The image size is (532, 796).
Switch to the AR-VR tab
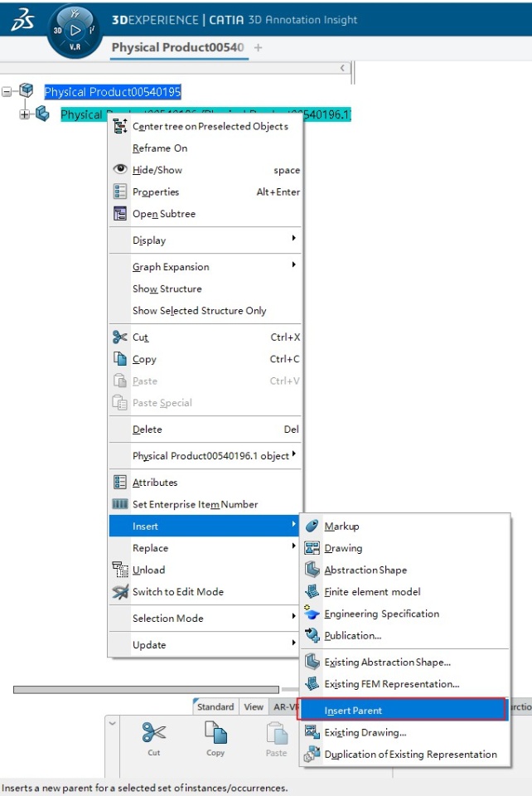tap(284, 706)
